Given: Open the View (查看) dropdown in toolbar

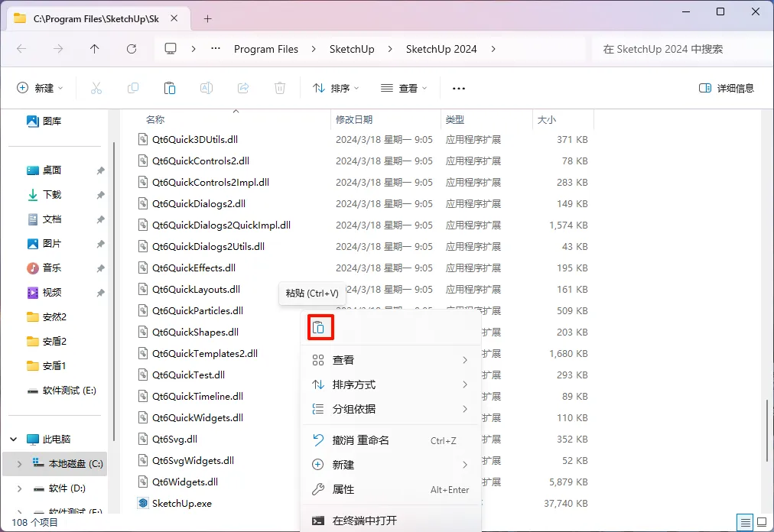Looking at the screenshot, I should tap(404, 89).
